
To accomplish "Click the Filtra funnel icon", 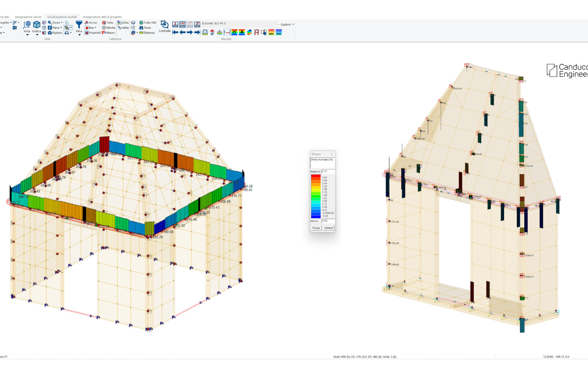I will coord(79,25).
